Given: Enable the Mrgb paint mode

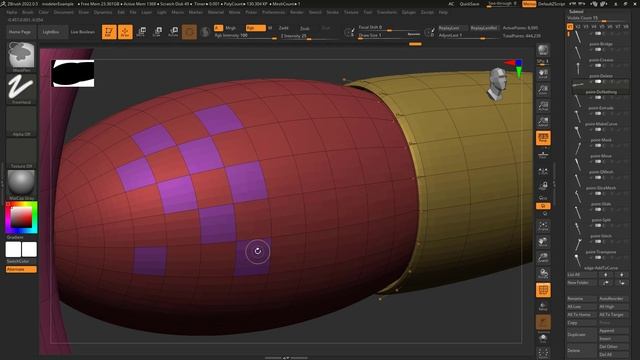Looking at the screenshot, I should pos(231,28).
